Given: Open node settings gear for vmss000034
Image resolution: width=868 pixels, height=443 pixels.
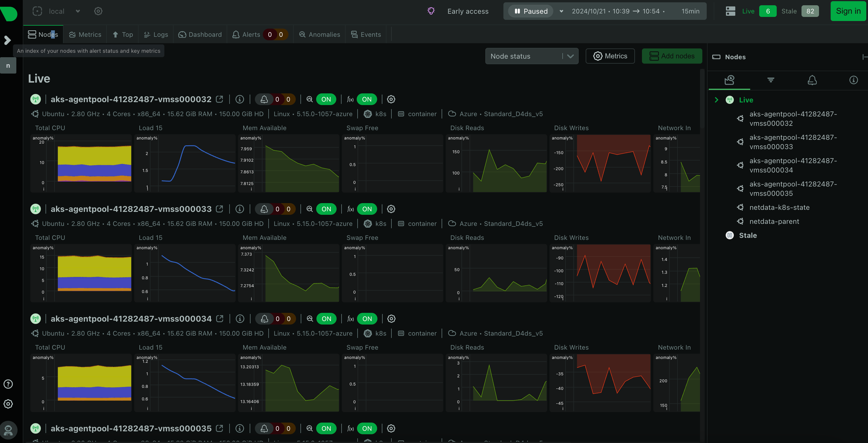Looking at the screenshot, I should point(391,319).
